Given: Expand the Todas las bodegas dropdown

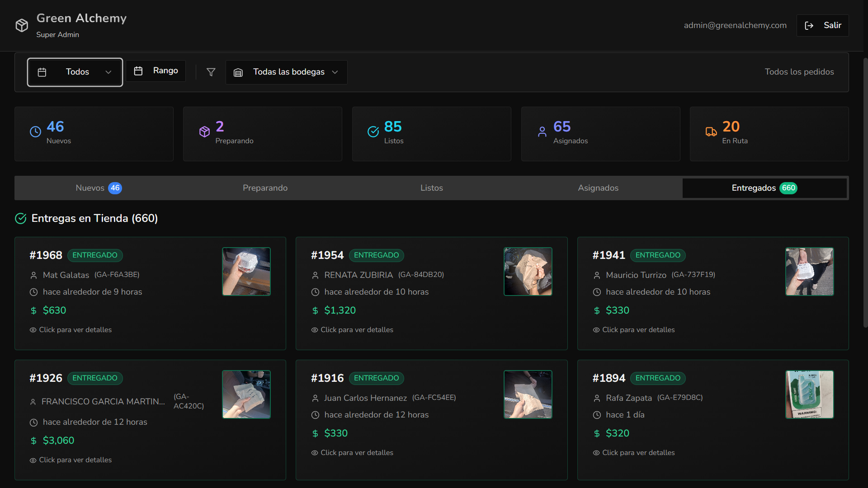Looking at the screenshot, I should click(x=286, y=72).
